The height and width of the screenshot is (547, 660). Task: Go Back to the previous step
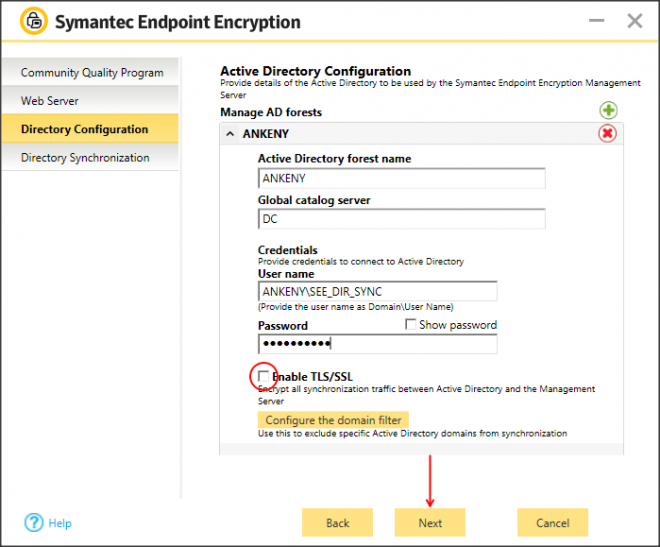[x=337, y=523]
